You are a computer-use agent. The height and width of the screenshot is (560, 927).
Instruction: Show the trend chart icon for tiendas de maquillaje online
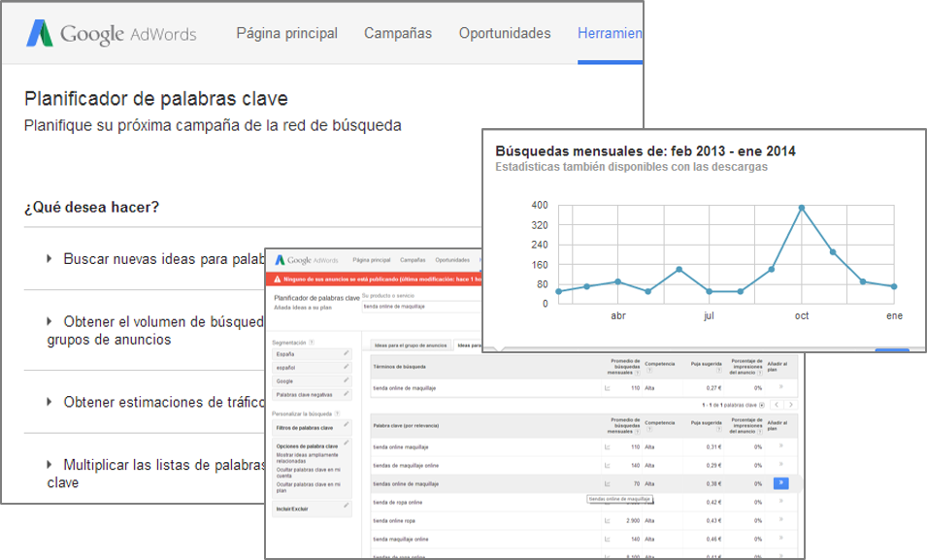608,466
